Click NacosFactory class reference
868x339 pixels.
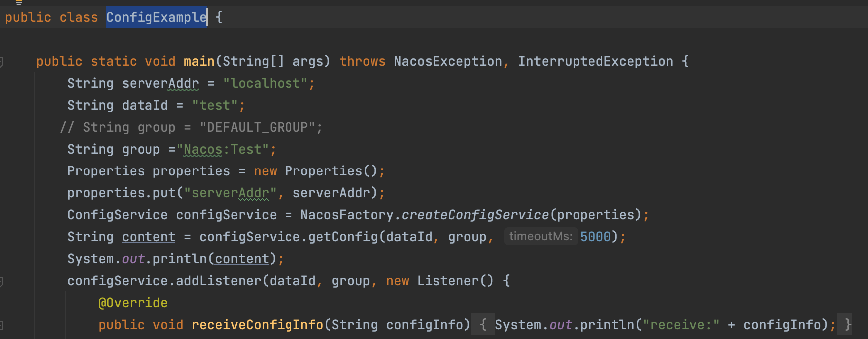click(x=347, y=215)
